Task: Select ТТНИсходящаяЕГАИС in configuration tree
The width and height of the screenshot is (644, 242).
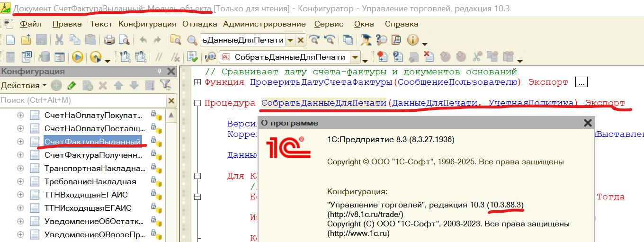Action: pos(88,208)
